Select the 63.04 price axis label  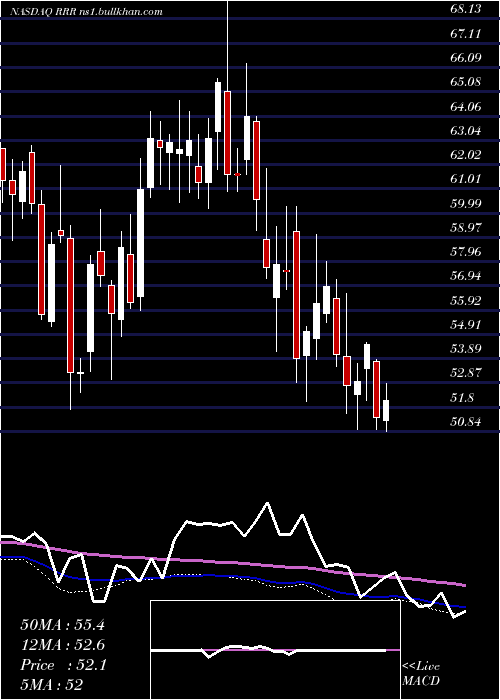(467, 130)
